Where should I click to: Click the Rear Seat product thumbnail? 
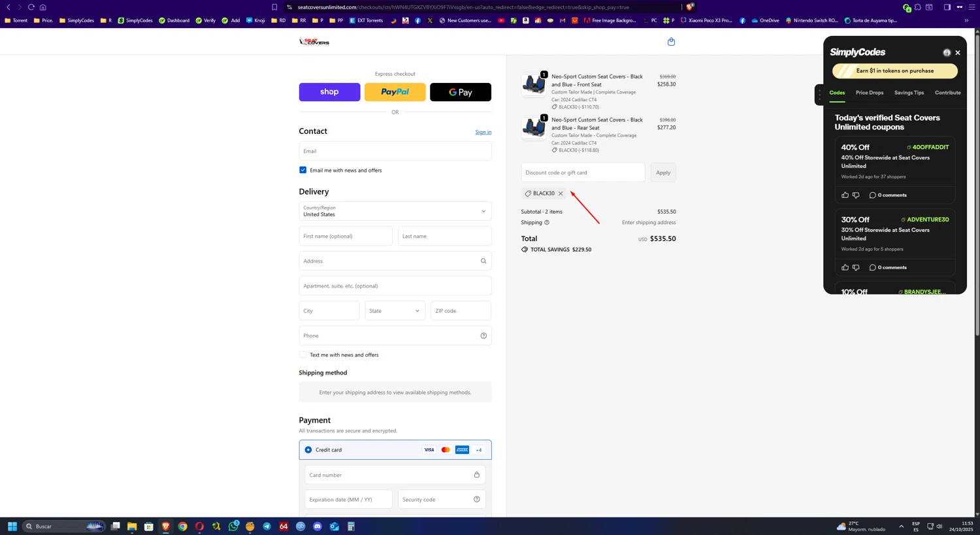[x=534, y=127]
